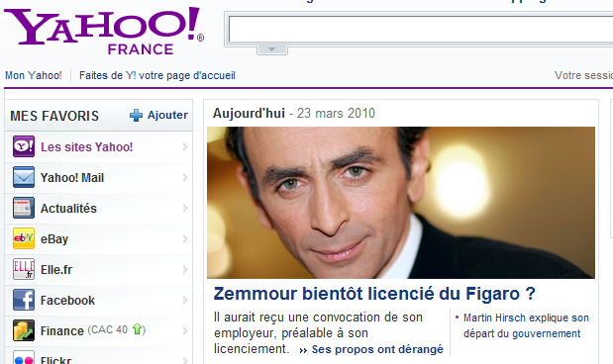
Task: Open the Yahoo! Mail favorite
Action: coord(72,178)
